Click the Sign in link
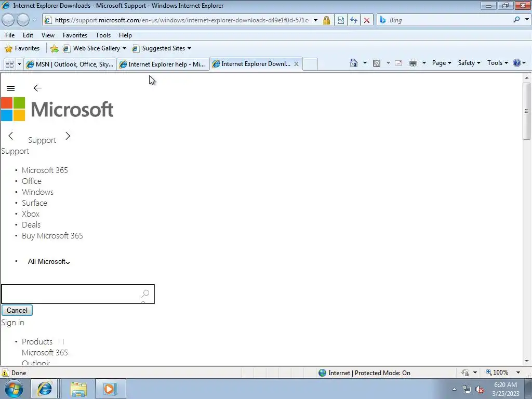532x399 pixels. (x=13, y=323)
